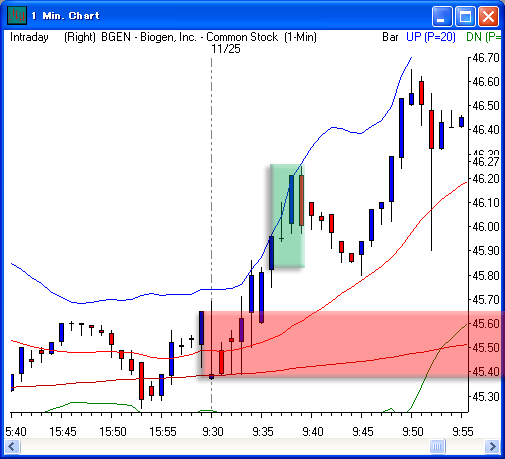This screenshot has height=459, width=505.
Task: Click the 46.70 price axis label
Action: tap(486, 58)
